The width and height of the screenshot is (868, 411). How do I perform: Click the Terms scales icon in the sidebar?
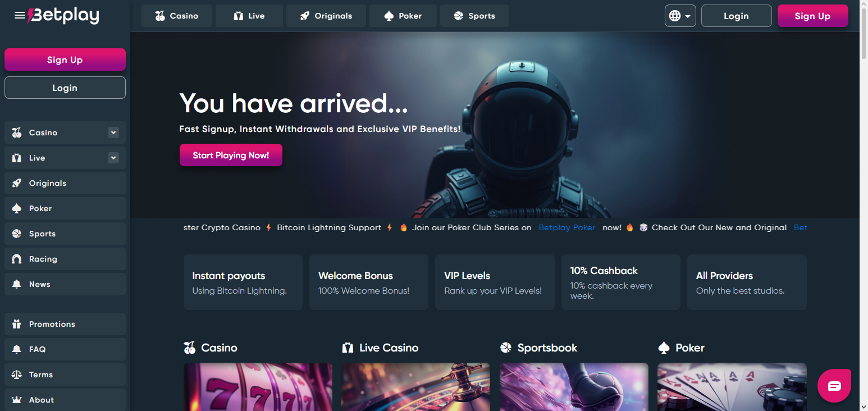(x=17, y=375)
